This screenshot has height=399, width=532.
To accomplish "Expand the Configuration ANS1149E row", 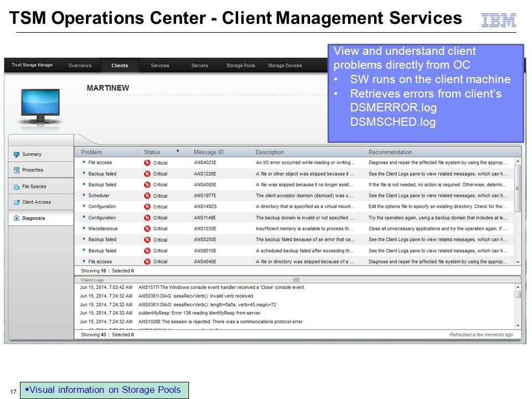I will (x=84, y=217).
